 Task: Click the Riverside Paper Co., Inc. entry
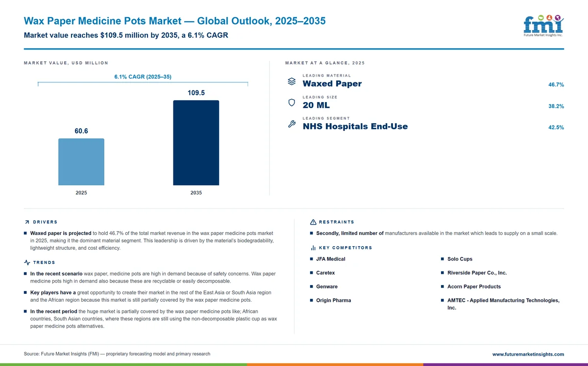[x=477, y=273]
